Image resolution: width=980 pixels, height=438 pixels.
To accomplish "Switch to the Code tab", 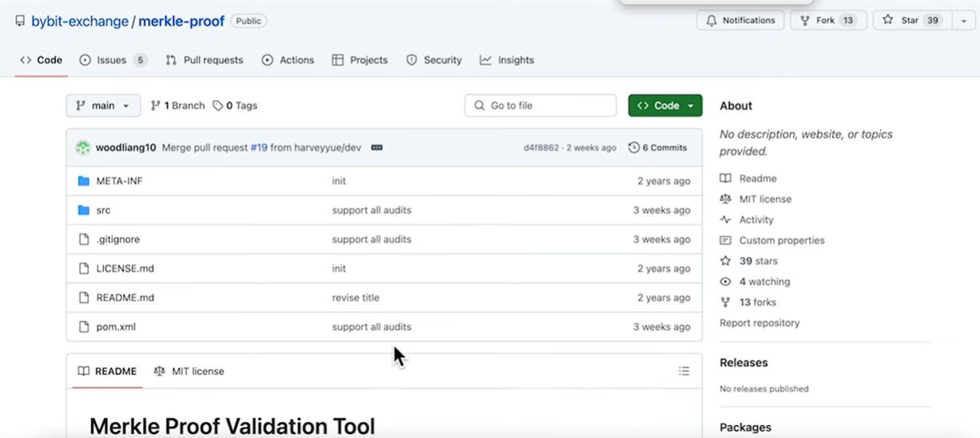I will (41, 60).
